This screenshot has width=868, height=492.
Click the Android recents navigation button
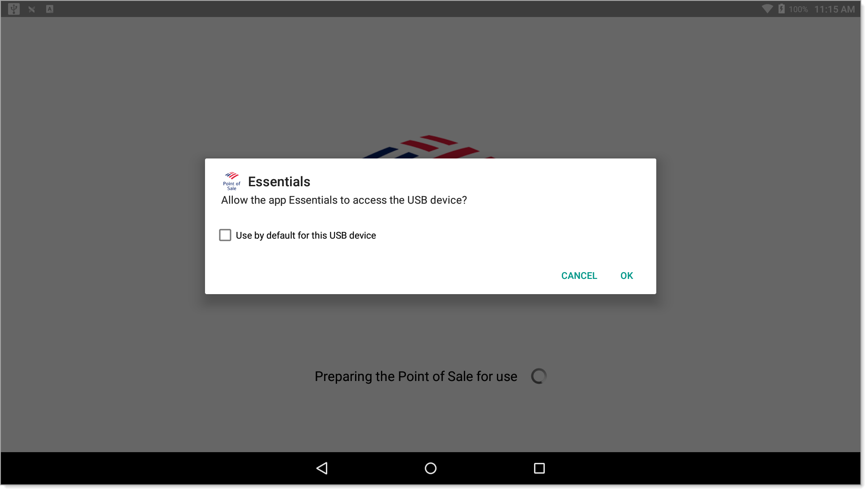(539, 467)
